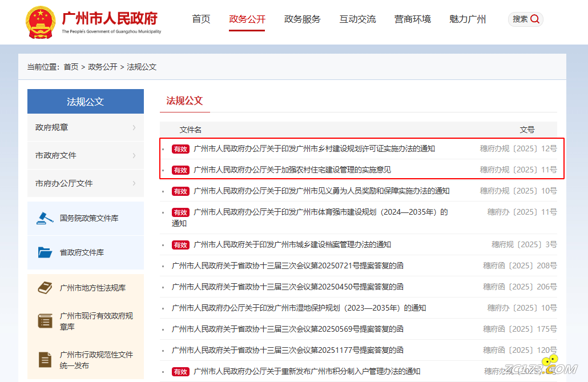
Task: Click the gavel icon for 国务院政策文件库
Action: (x=45, y=218)
